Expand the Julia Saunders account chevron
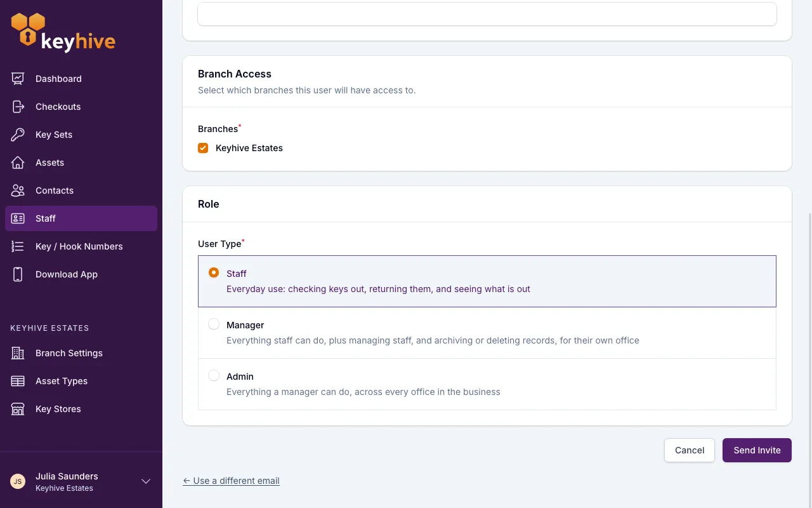 click(x=146, y=481)
